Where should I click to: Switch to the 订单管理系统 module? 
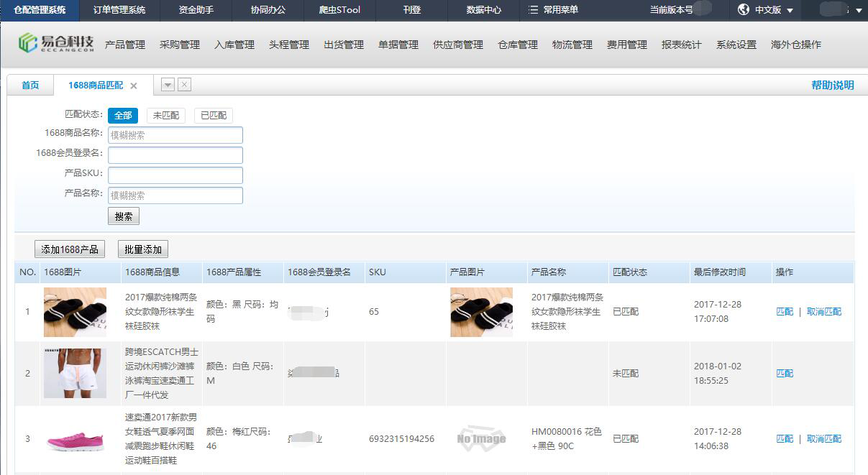coord(119,11)
